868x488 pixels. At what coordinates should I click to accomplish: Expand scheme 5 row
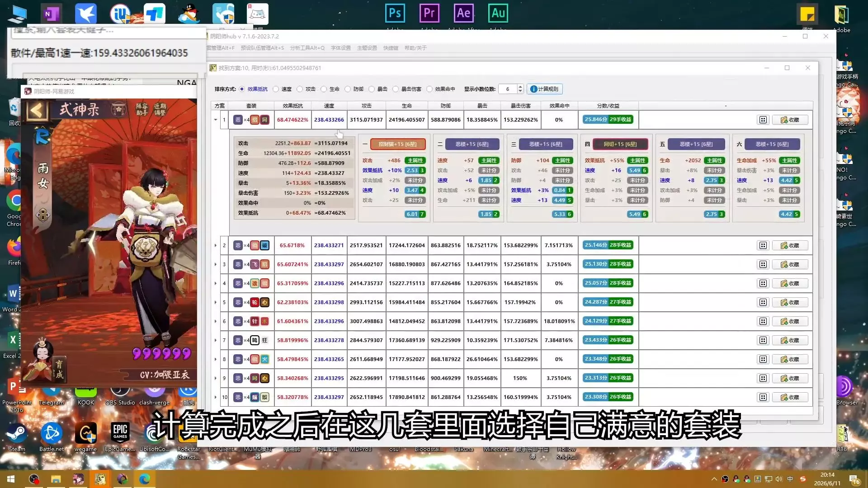click(x=216, y=302)
